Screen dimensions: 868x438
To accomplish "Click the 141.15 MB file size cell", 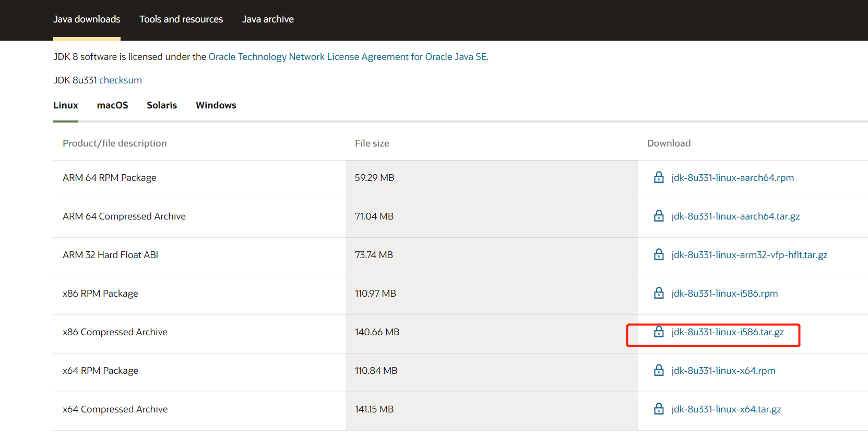I will tap(491, 411).
